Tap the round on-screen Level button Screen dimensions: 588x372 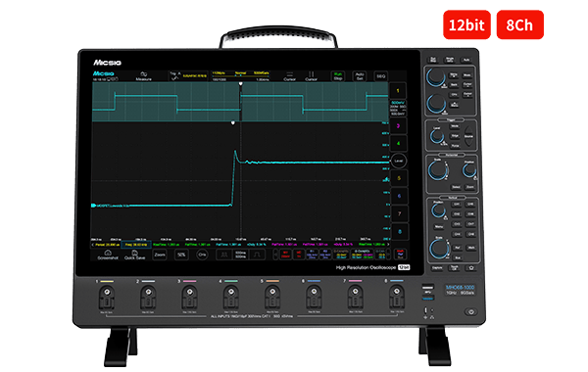point(399,161)
